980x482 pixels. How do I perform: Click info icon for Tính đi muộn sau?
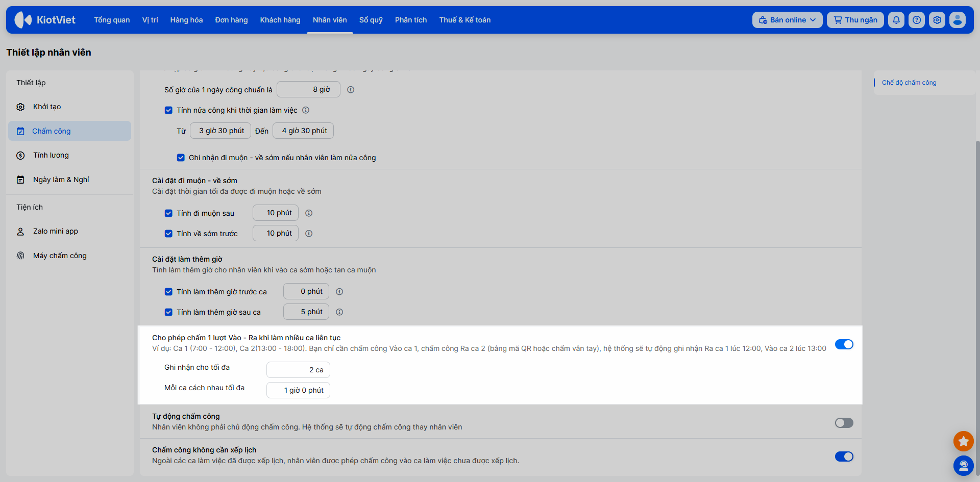click(309, 213)
